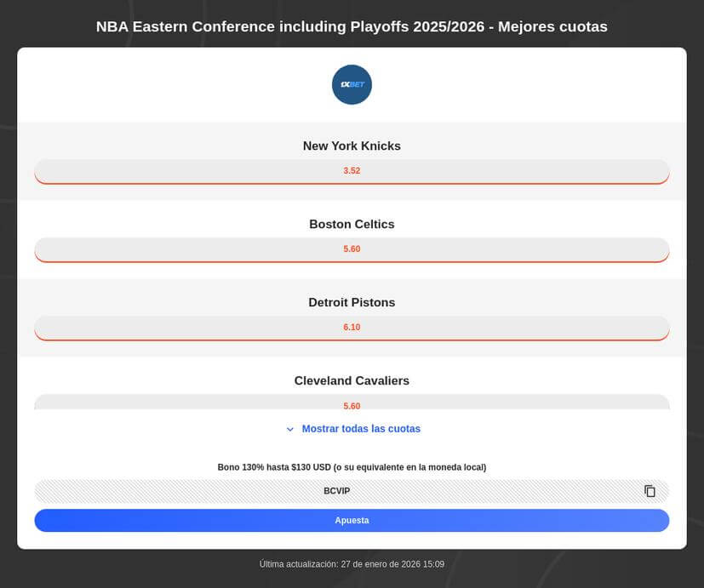Toggle the 5.60 odds selection for Celtics
704x588 pixels.
352,249
